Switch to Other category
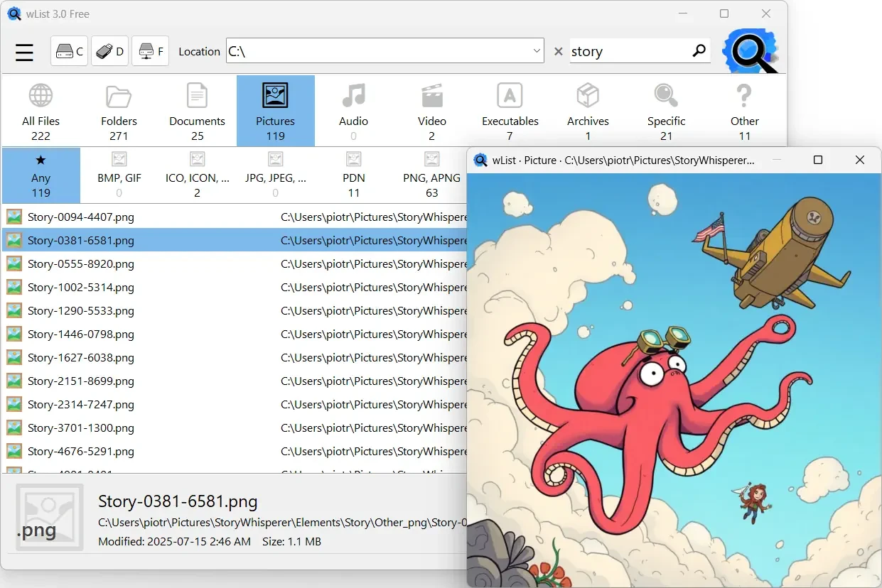 click(744, 111)
